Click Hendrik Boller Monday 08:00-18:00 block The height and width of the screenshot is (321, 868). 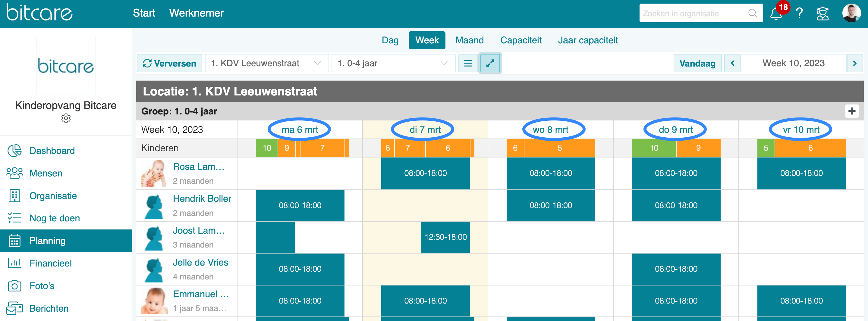coord(300,205)
